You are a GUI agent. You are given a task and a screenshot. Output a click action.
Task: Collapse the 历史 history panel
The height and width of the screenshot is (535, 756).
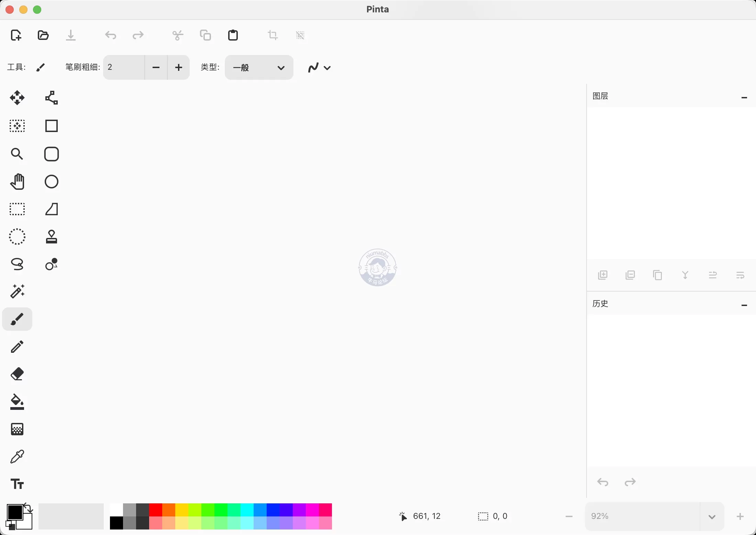coord(744,305)
